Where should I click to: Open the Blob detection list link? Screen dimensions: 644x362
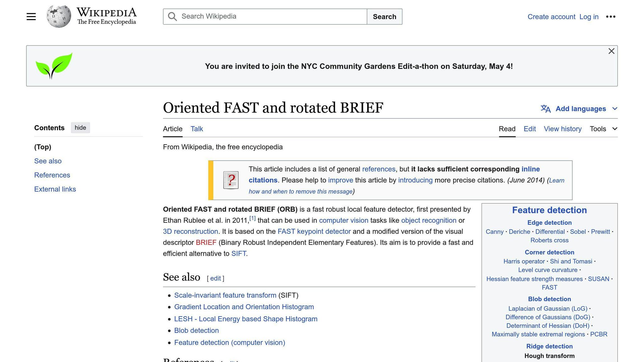pyautogui.click(x=197, y=331)
